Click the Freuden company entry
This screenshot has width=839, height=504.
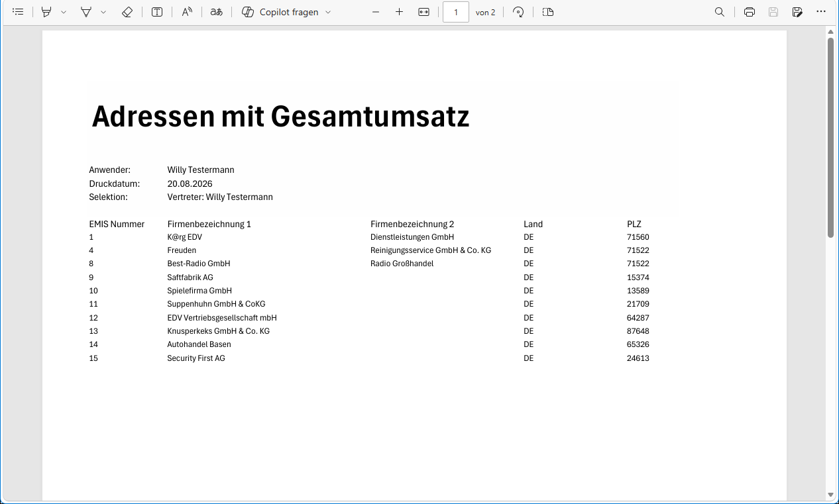(x=182, y=250)
